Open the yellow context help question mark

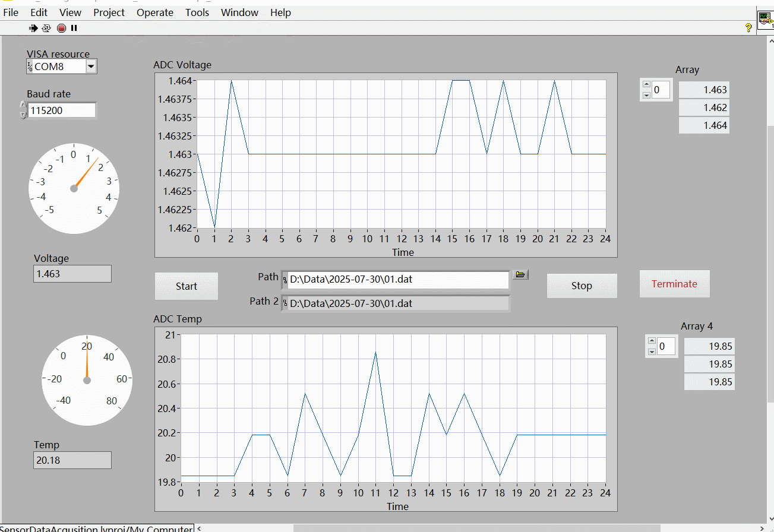click(748, 28)
